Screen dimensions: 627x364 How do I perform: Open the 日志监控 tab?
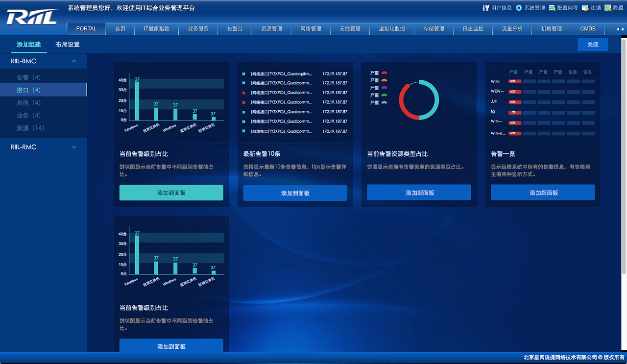473,29
